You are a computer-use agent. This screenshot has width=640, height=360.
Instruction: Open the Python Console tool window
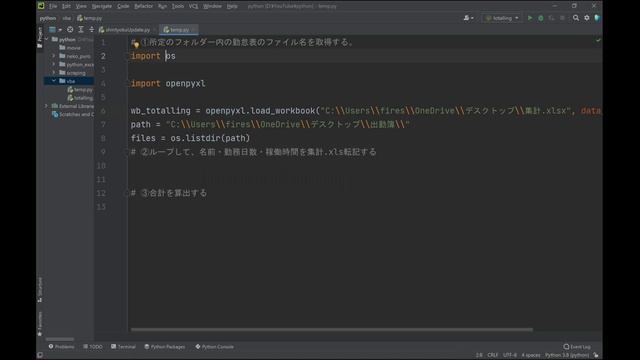[x=215, y=347]
